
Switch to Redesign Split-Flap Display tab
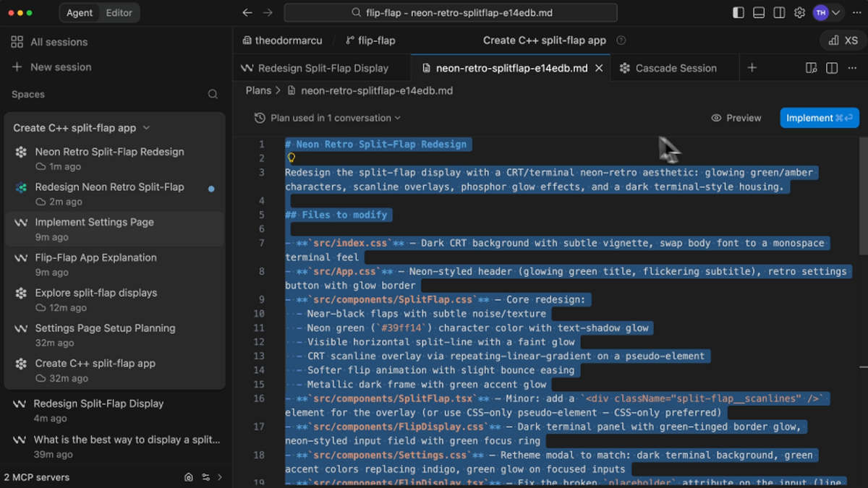[322, 68]
